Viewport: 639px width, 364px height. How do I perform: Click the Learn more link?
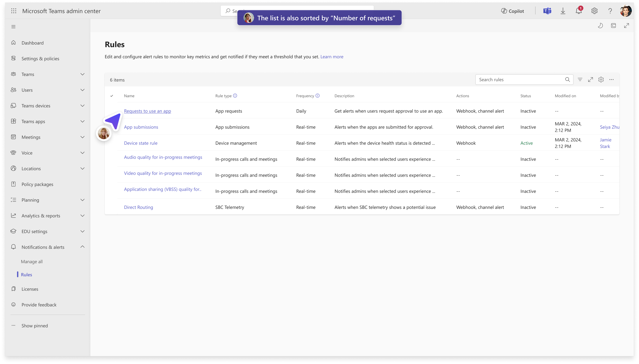[332, 57]
